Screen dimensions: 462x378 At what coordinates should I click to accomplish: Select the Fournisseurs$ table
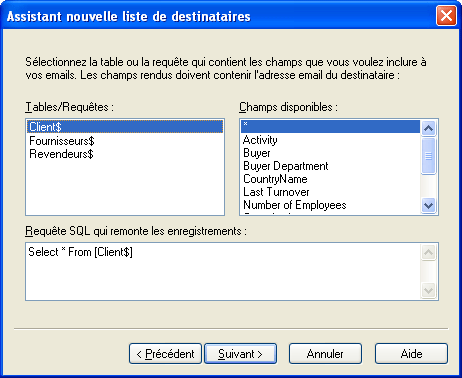(x=125, y=141)
